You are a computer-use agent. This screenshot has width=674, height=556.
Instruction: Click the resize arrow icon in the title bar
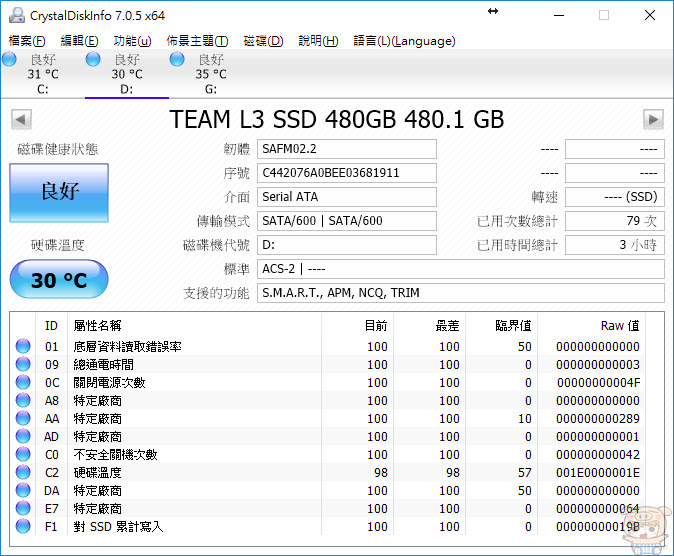pyautogui.click(x=493, y=11)
